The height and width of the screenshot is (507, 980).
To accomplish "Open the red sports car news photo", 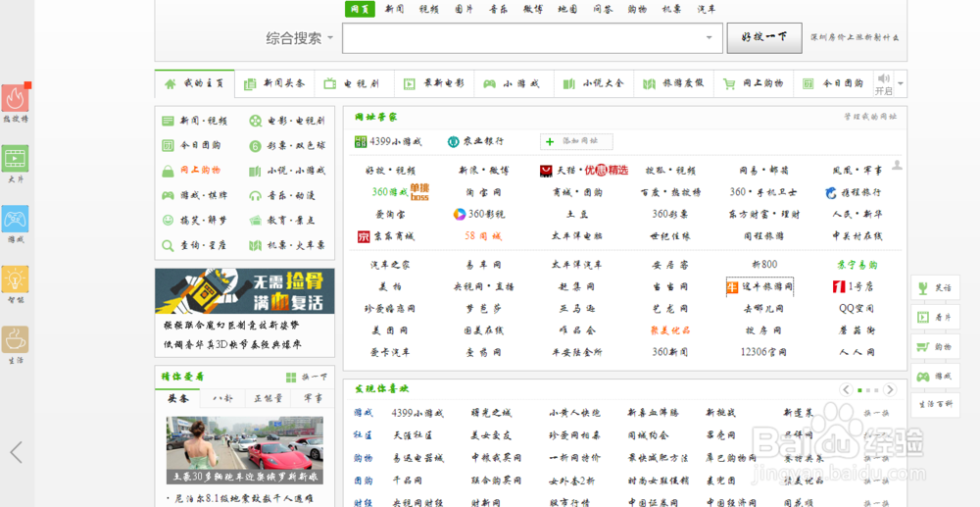I will 244,451.
